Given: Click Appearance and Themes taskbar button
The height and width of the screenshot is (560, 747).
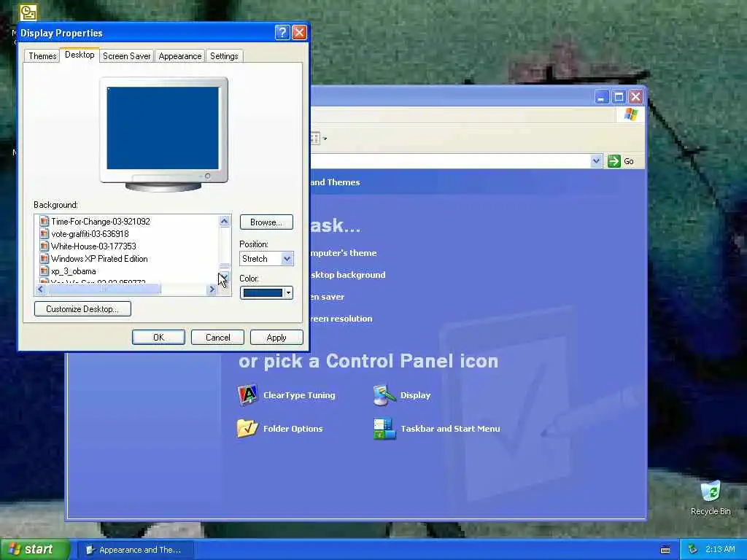Looking at the screenshot, I should 135,550.
